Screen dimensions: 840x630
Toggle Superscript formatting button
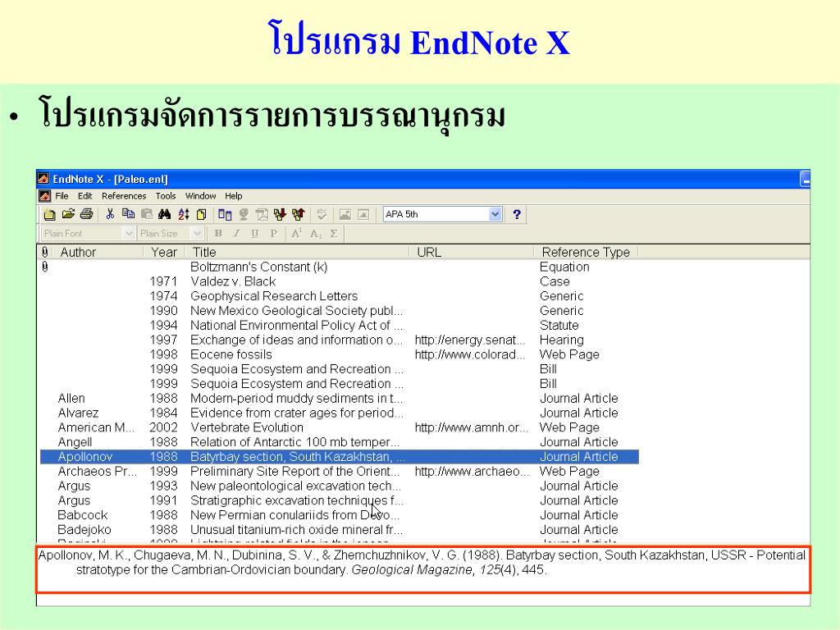[x=296, y=234]
